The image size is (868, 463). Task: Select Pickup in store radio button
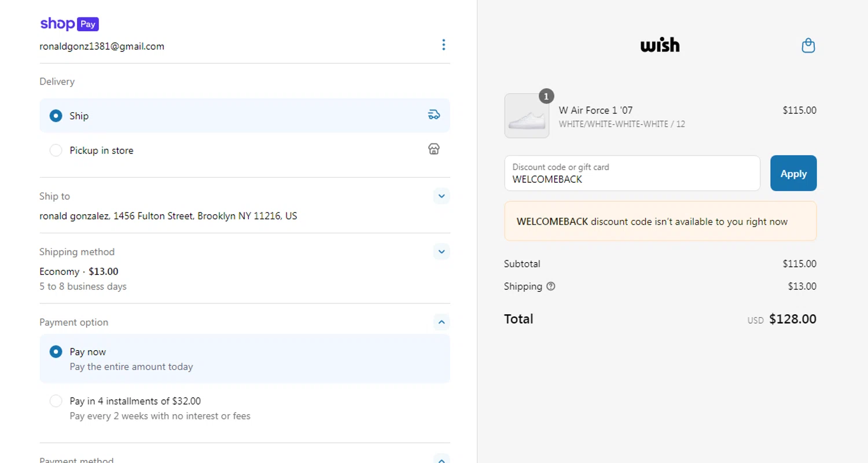coord(56,150)
